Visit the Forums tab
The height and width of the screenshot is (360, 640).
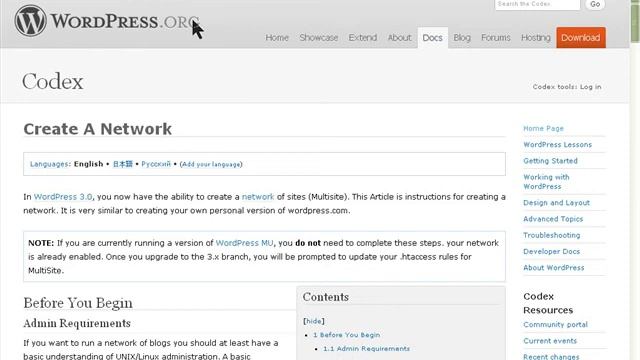(x=496, y=38)
